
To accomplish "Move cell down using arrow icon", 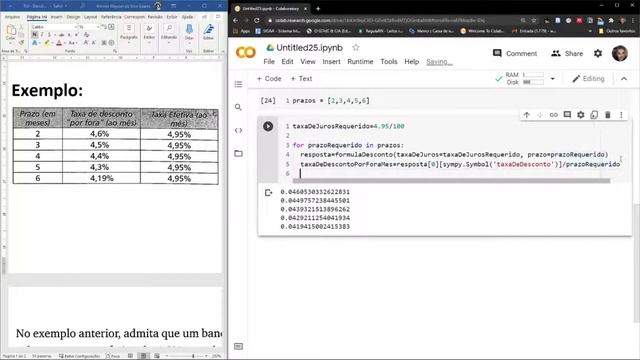I will pyautogui.click(x=540, y=115).
